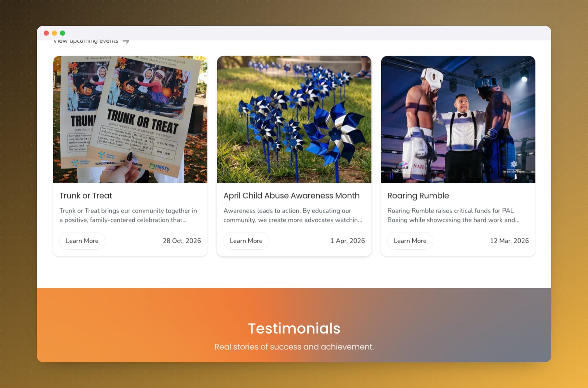The width and height of the screenshot is (588, 388).
Task: Click the Trunk or Treat flyer photo
Action: pos(130,119)
